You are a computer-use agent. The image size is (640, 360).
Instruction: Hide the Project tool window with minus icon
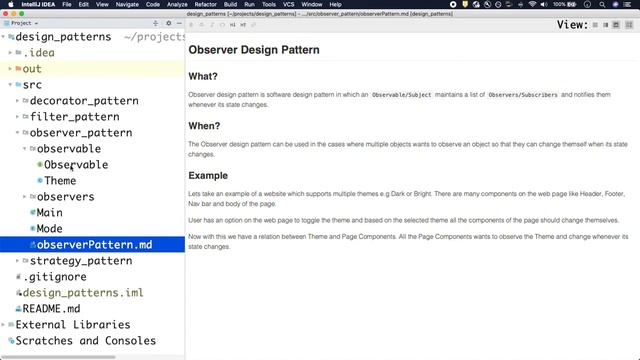pyautogui.click(x=179, y=23)
